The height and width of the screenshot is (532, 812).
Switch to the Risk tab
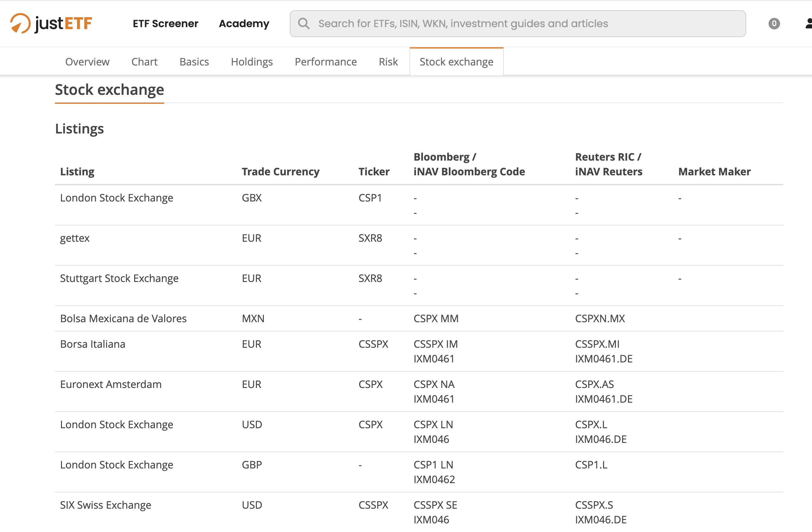[388, 62]
